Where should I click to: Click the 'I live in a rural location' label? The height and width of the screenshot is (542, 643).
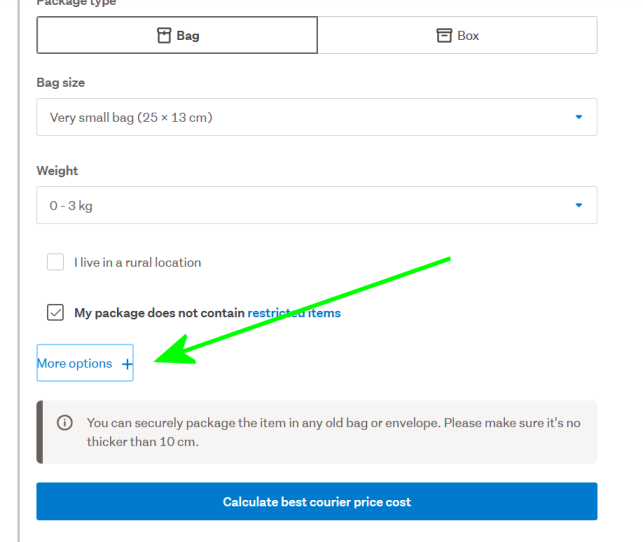coord(137,262)
